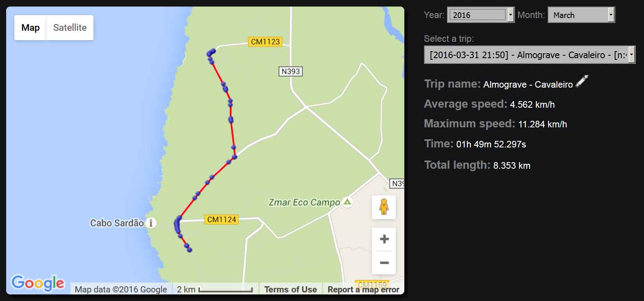
Task: Select the Map view type
Action: click(30, 27)
